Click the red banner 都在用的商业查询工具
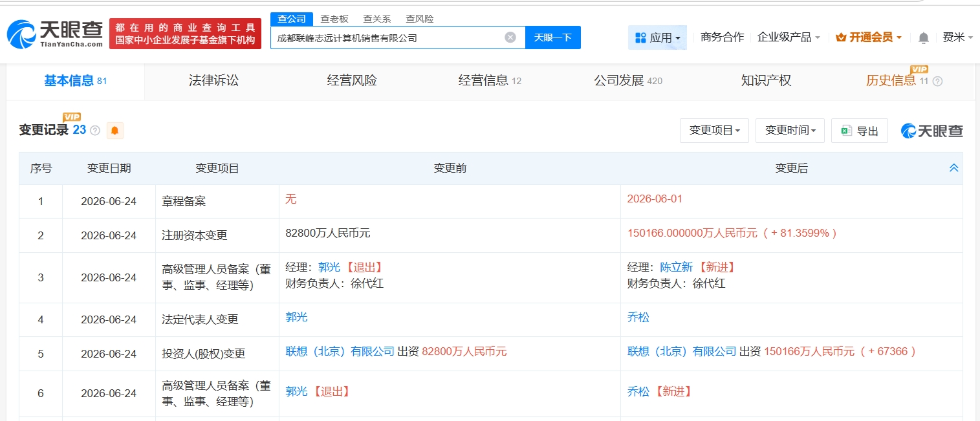 pyautogui.click(x=185, y=34)
